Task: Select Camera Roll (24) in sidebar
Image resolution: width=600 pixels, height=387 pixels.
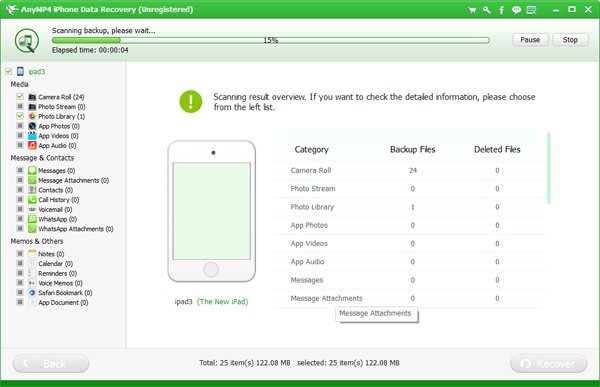Action: coord(61,97)
